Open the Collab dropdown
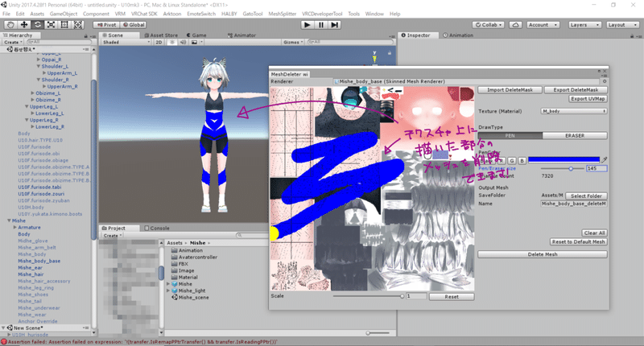The width and height of the screenshot is (644, 346). click(489, 25)
